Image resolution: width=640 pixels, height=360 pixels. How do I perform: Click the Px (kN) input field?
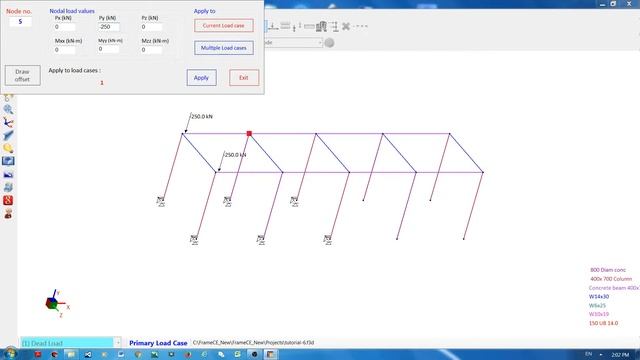tap(64, 27)
